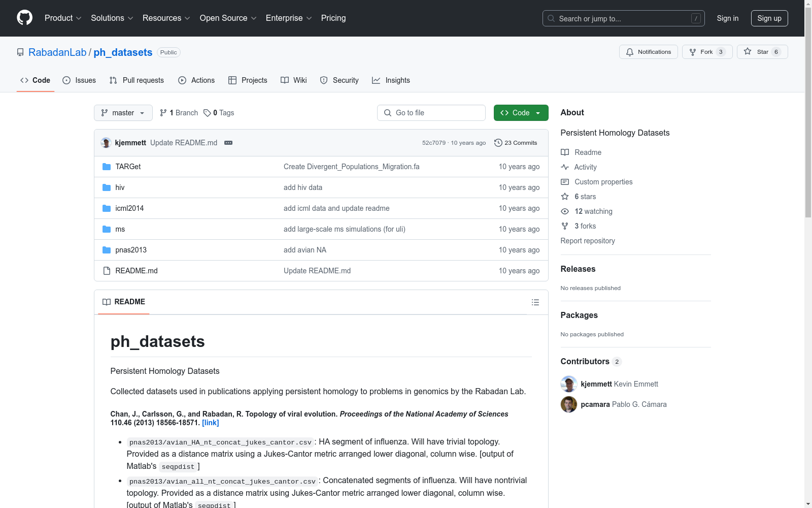Open the Readme link in About
812x508 pixels.
pyautogui.click(x=581, y=152)
